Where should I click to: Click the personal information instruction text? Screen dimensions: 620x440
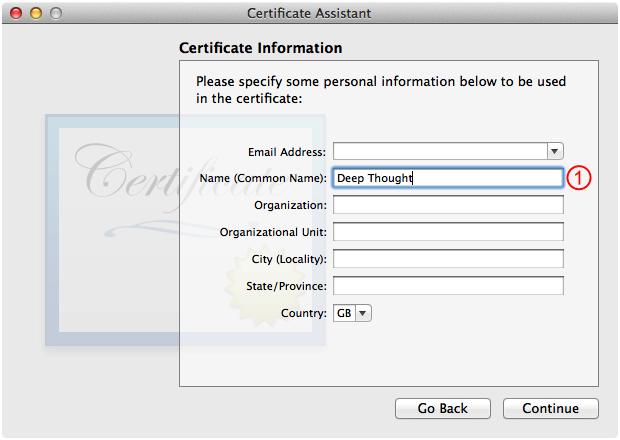click(381, 90)
